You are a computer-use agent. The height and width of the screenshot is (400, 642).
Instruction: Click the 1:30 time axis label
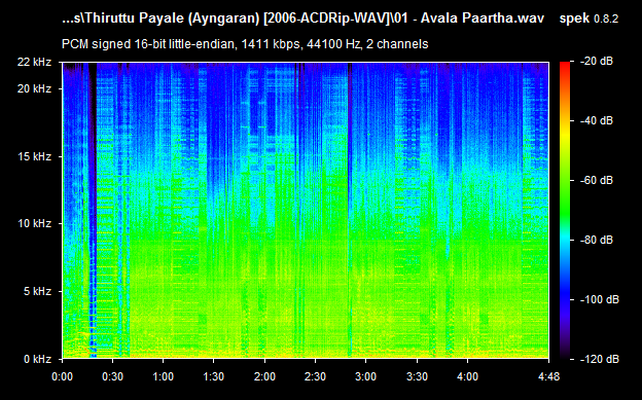(214, 376)
